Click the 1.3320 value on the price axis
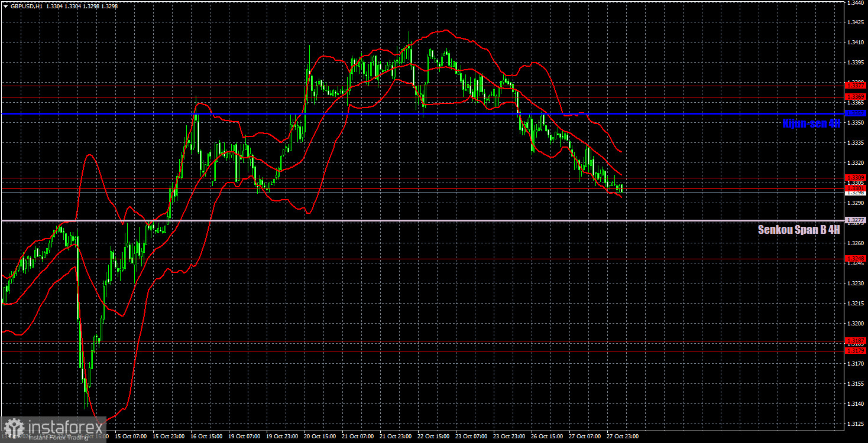This screenshot has width=868, height=443. coord(856,163)
